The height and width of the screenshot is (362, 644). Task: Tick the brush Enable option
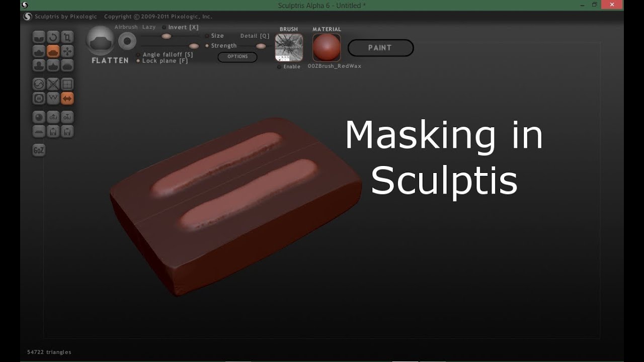[289, 66]
